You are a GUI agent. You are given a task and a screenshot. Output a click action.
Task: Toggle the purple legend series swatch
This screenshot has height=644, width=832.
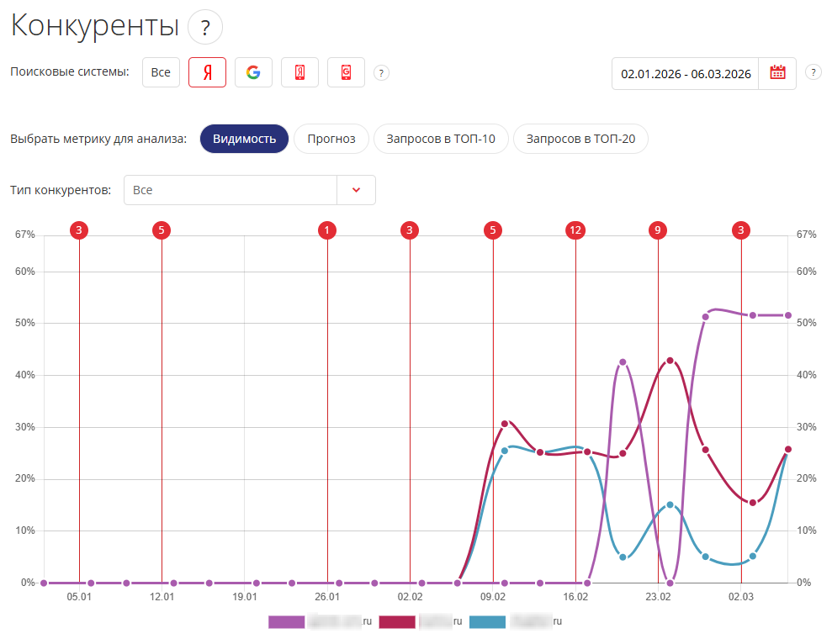(286, 622)
